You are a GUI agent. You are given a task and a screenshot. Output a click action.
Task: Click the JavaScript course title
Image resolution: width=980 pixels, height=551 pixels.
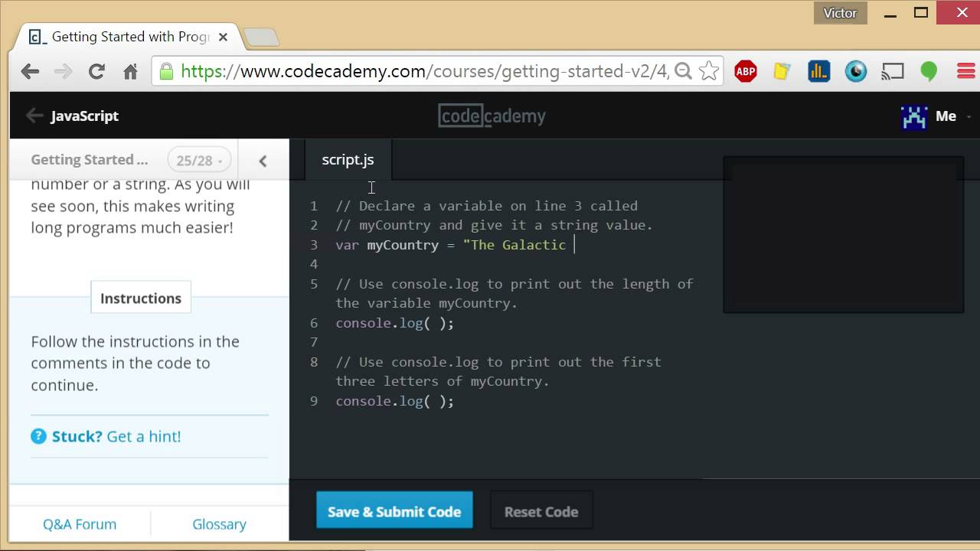(84, 116)
